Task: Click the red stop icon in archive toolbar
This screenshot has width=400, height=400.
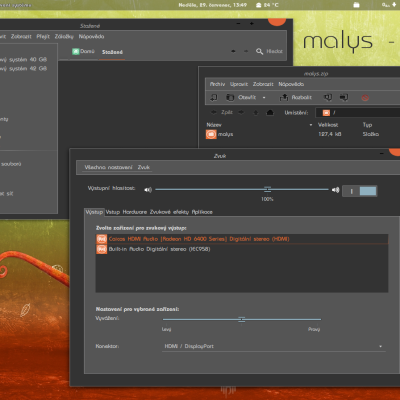Action: pos(365,98)
